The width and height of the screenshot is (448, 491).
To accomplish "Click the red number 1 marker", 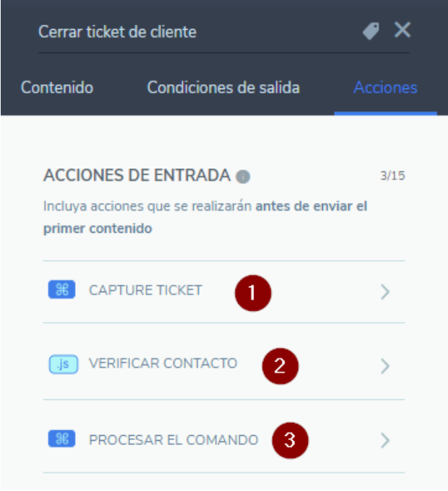I will pyautogui.click(x=253, y=293).
